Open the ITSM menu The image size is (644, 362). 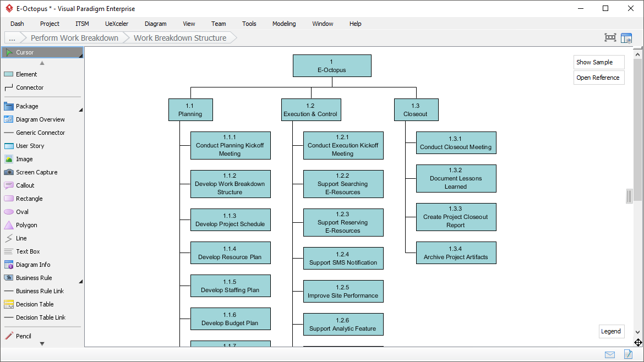82,24
